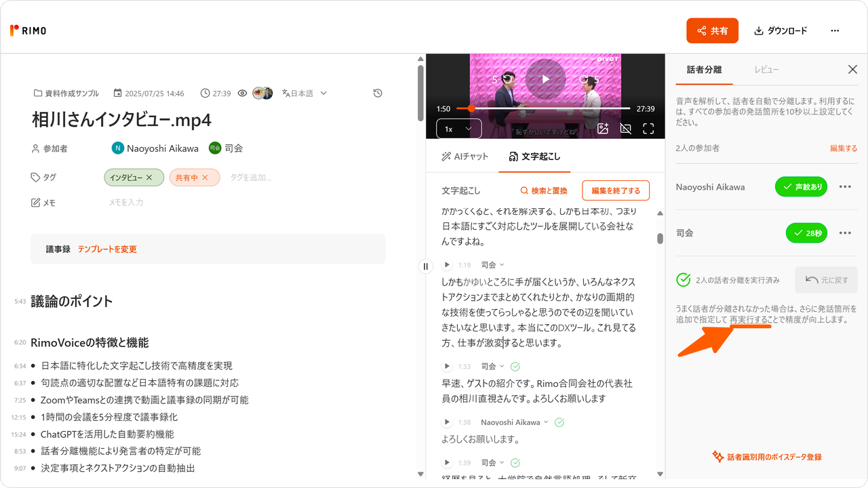Open the more options menu in the top bar
This screenshot has width=868, height=488.
(x=835, y=30)
